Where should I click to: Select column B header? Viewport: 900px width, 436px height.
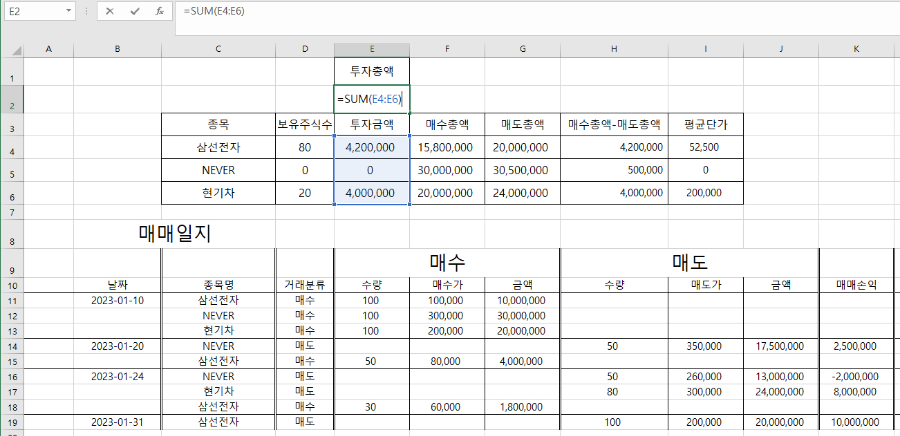pos(117,50)
